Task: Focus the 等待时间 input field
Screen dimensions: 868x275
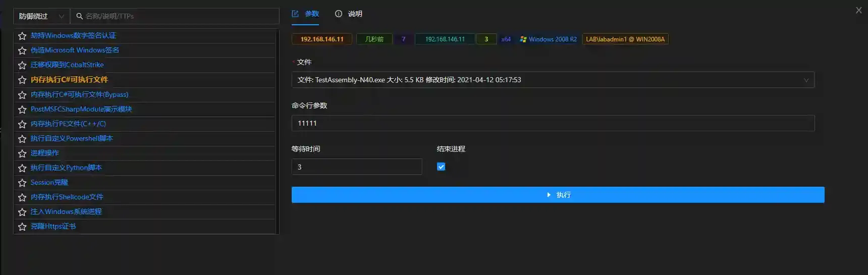Action: 356,167
